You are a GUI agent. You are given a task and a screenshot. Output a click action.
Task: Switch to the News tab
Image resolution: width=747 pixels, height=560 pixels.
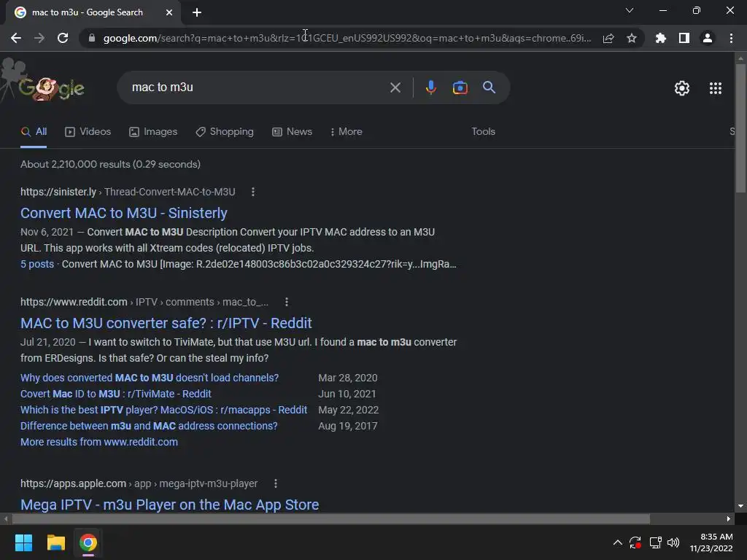click(x=292, y=131)
